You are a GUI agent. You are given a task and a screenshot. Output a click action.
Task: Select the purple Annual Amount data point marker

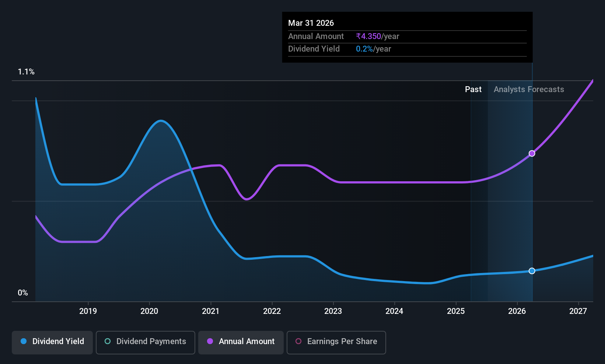click(532, 153)
